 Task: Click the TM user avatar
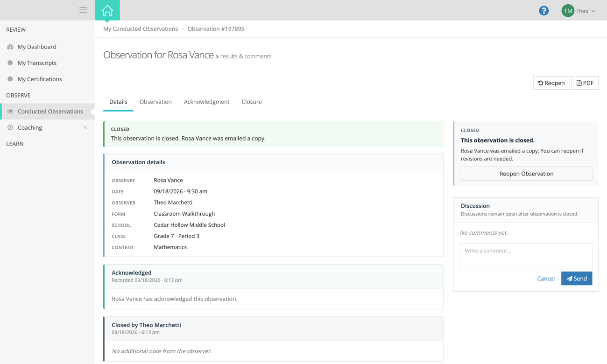pos(568,11)
